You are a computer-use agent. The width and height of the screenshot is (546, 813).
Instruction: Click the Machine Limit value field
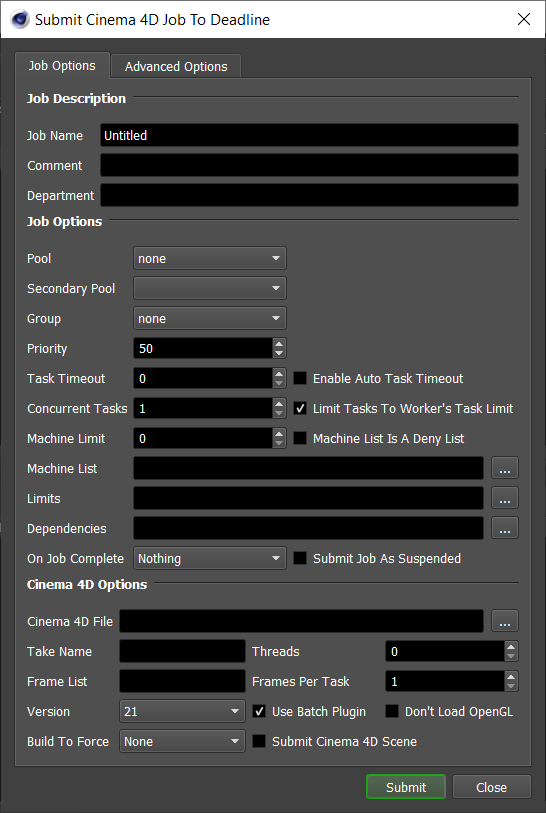tap(203, 439)
